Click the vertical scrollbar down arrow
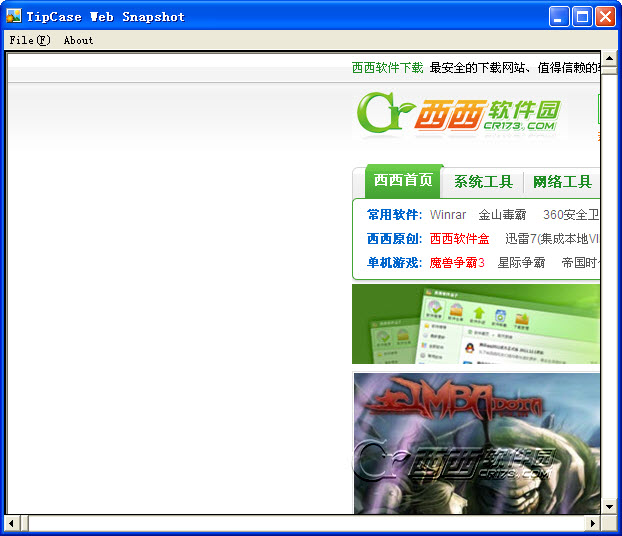This screenshot has height=536, width=622. (x=609, y=507)
